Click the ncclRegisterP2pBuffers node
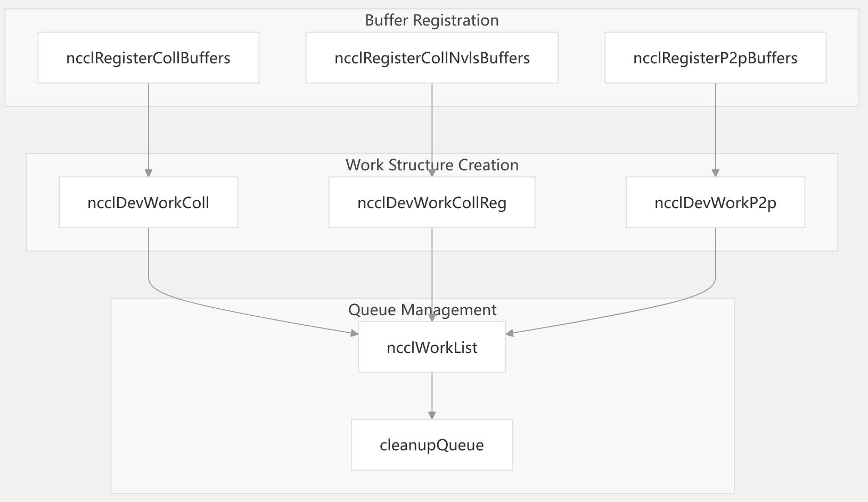 [715, 57]
